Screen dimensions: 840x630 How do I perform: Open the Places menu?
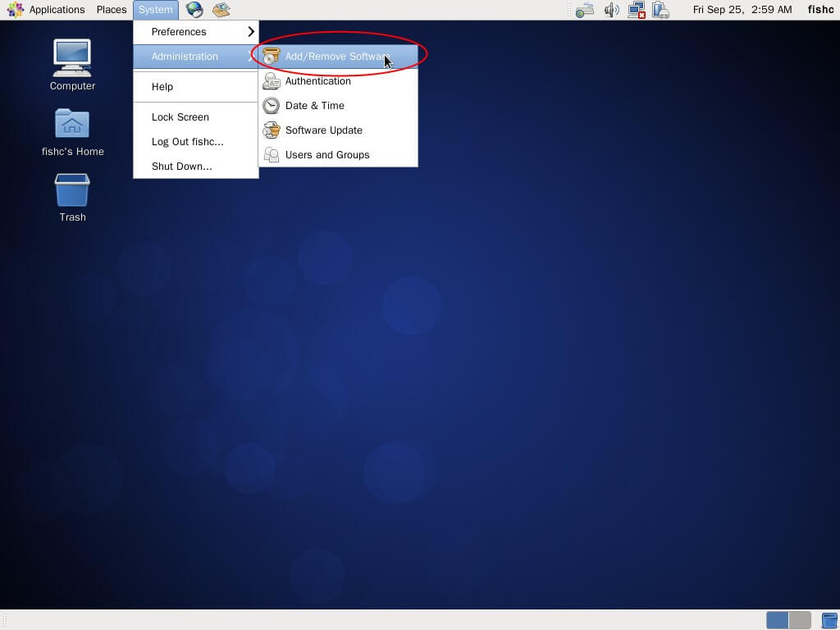pyautogui.click(x=112, y=10)
